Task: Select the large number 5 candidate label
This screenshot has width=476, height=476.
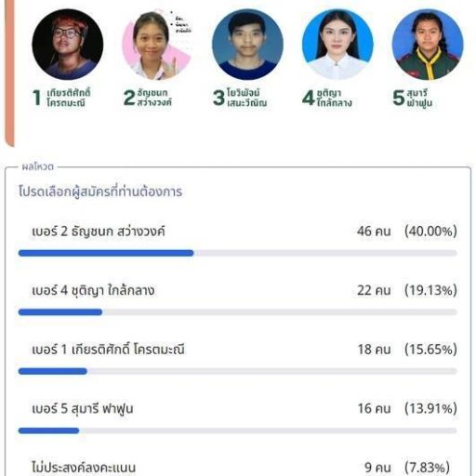Action: click(399, 98)
